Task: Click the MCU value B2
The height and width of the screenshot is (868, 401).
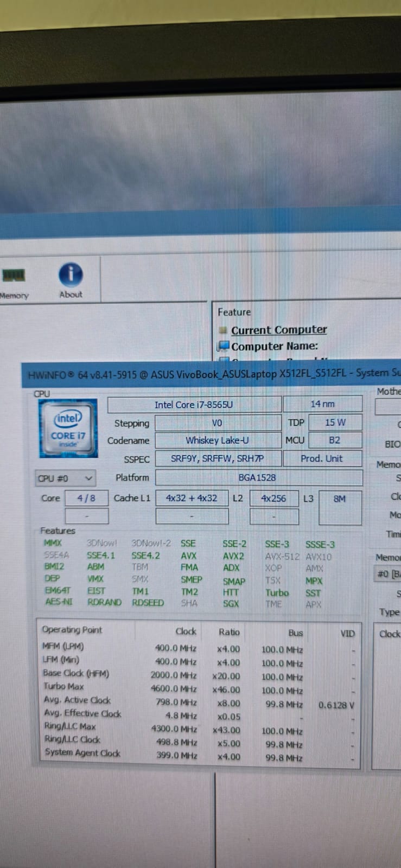Action: [x=335, y=440]
